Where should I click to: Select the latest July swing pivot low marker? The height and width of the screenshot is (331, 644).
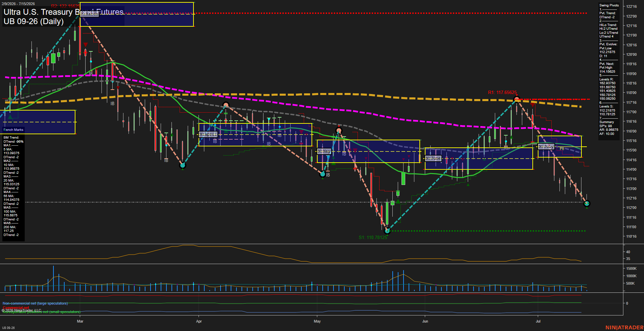point(587,204)
